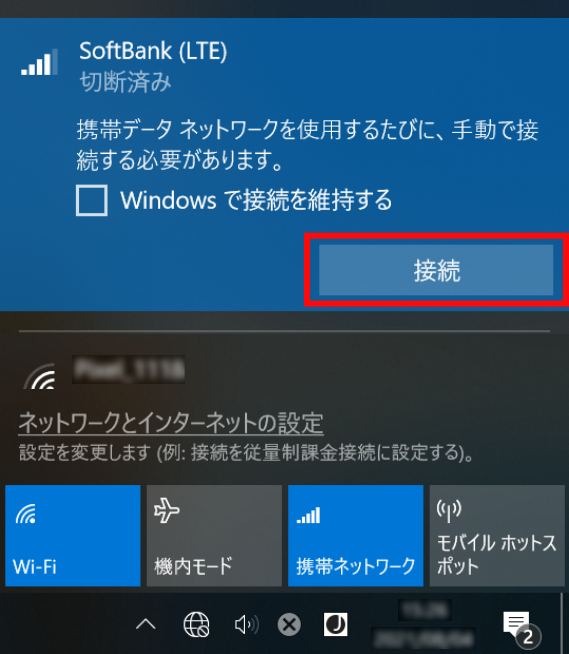Expand hidden tray icons with the chevron arrow
The height and width of the screenshot is (654, 569).
pyautogui.click(x=146, y=624)
